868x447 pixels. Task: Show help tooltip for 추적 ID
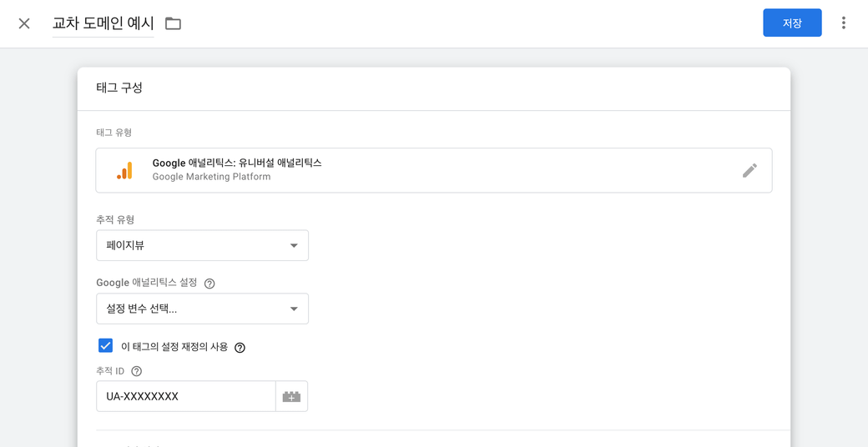(137, 372)
